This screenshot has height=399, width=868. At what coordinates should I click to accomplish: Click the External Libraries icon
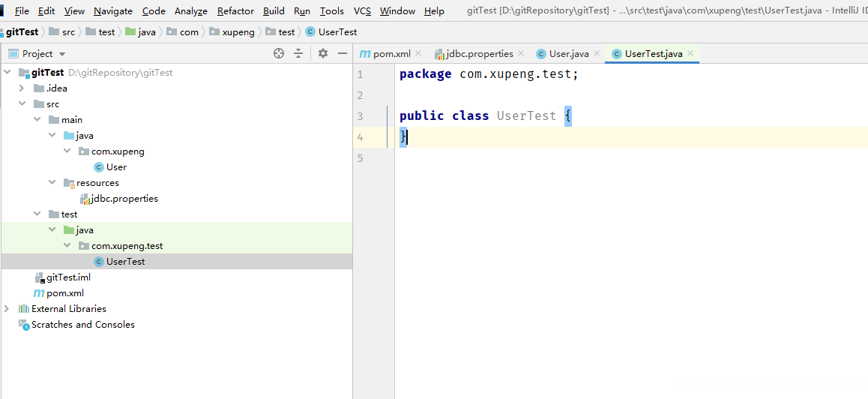[x=24, y=309]
